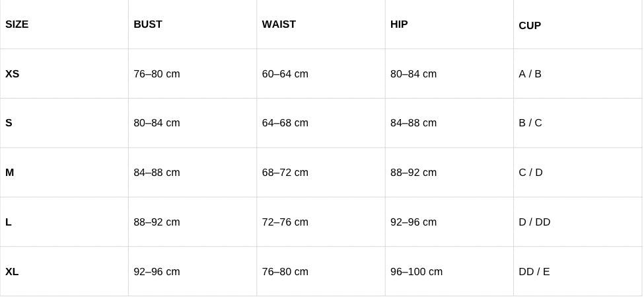644x299 pixels.
Task: Click the 60–64 cm waist cell
Action: 285,74
